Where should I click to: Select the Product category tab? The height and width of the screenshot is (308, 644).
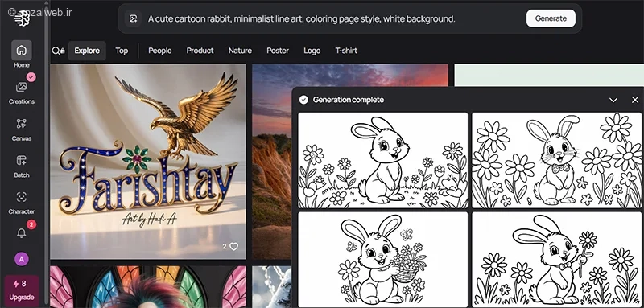pos(200,51)
